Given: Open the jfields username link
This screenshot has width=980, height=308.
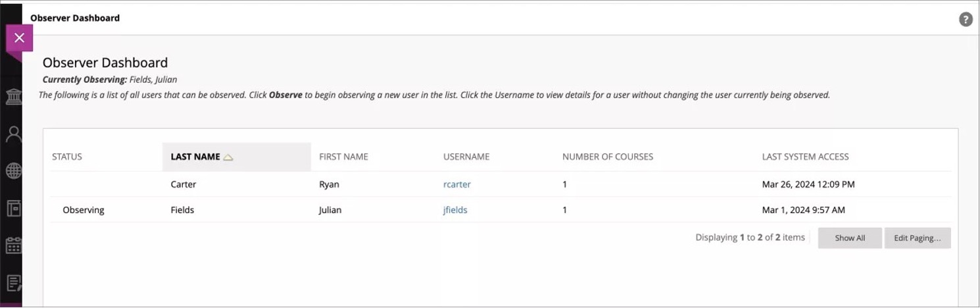Looking at the screenshot, I should click(x=455, y=210).
